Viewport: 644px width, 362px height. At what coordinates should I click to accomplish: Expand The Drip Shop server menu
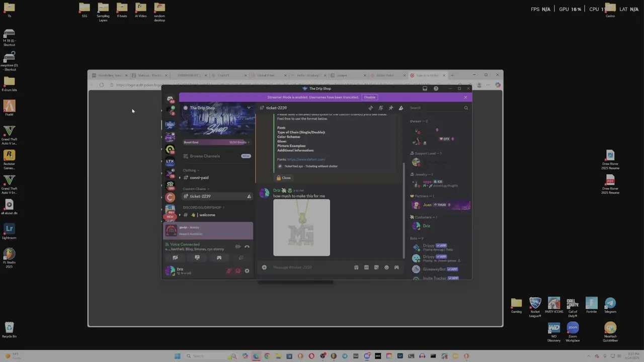[249, 108]
